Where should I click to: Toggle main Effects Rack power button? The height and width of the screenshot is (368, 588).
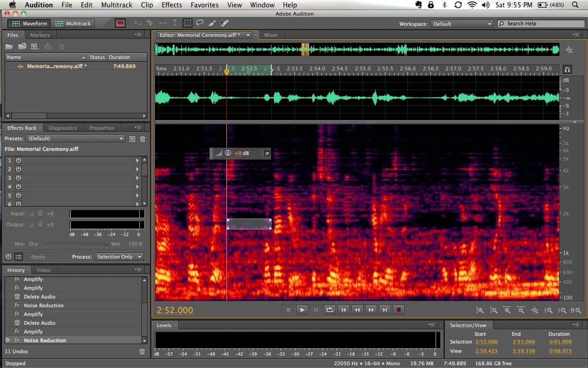point(8,257)
